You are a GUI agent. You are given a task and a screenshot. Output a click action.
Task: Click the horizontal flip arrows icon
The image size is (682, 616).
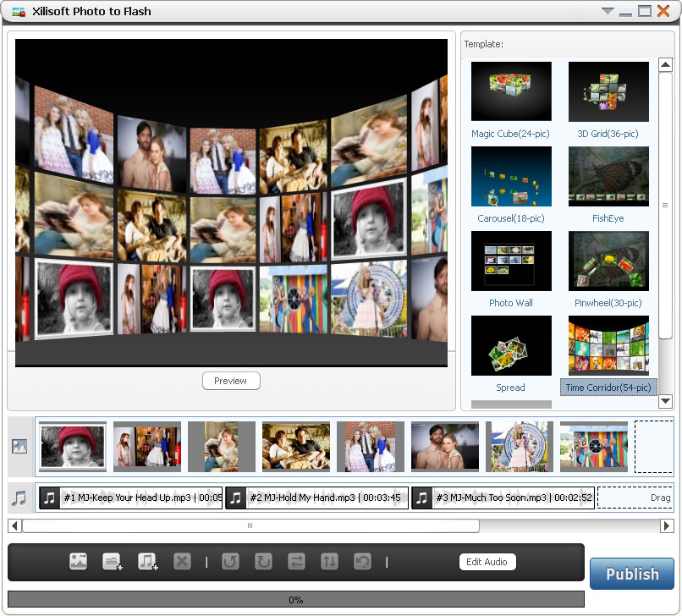pyautogui.click(x=296, y=561)
